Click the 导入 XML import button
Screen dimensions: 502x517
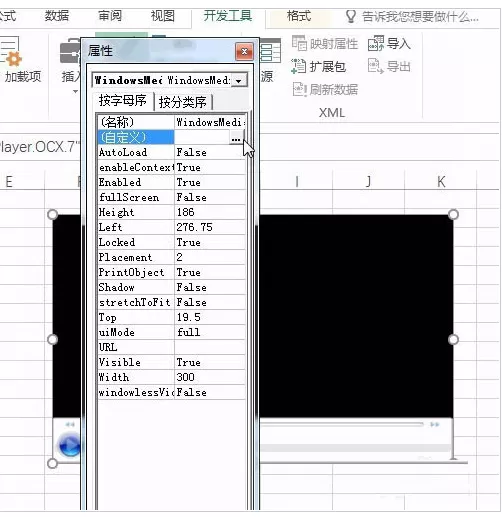click(x=389, y=43)
